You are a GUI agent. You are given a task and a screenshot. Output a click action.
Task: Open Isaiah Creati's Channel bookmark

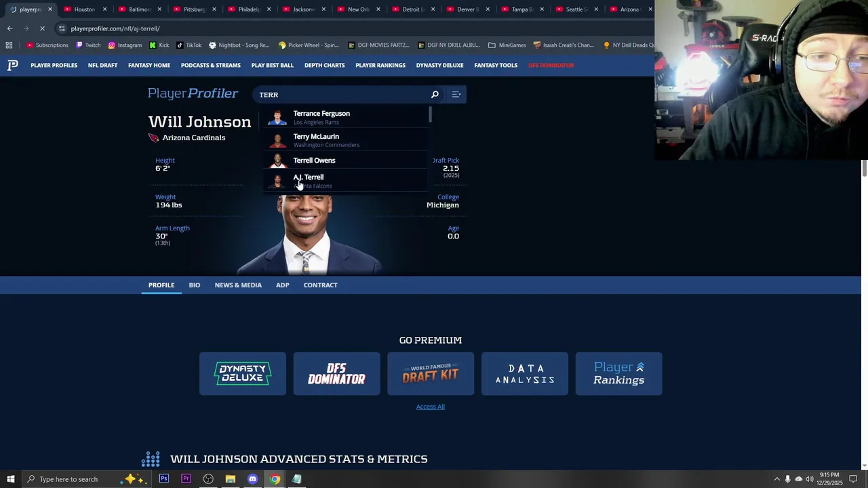pos(564,45)
